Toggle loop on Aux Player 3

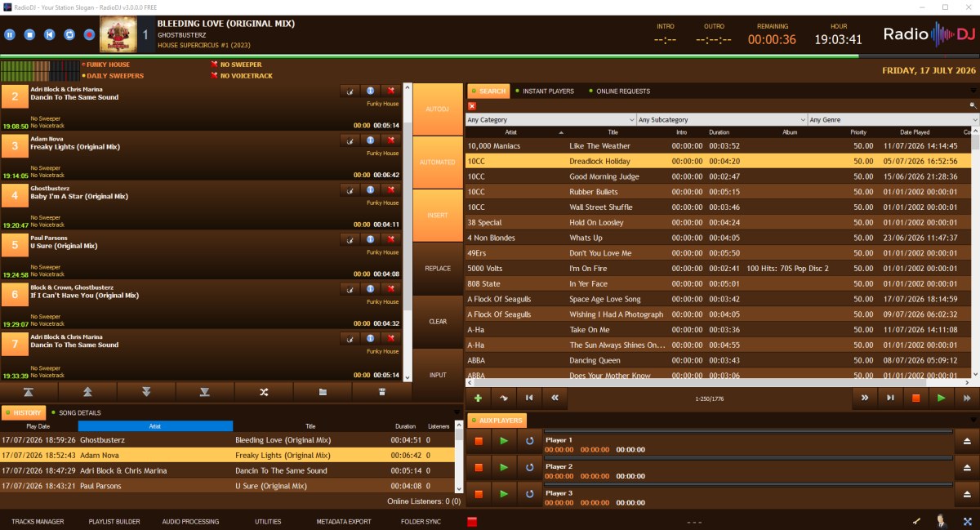pos(529,493)
